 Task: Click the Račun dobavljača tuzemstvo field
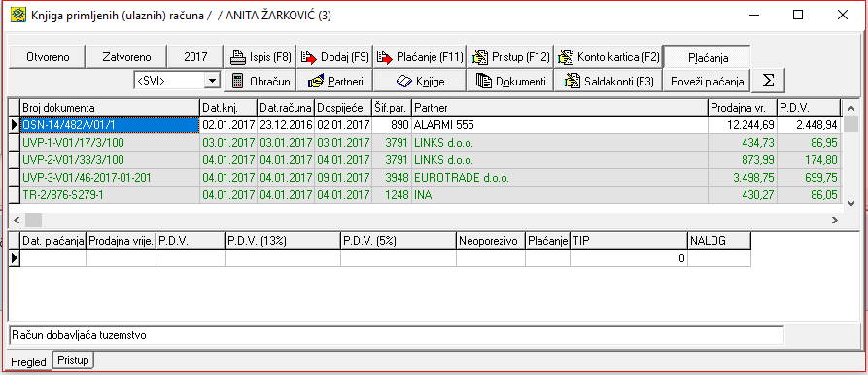click(397, 335)
